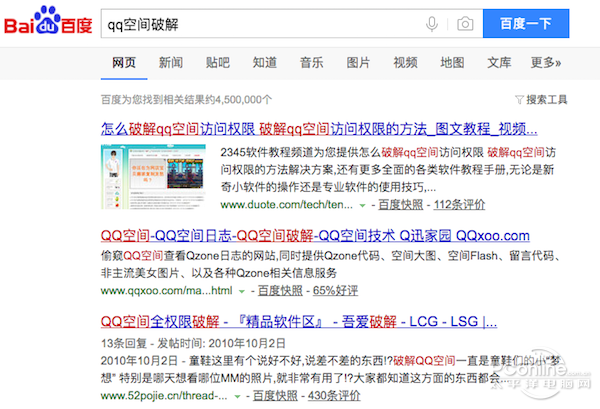Viewport: 600px width, 409px height.
Task: Switch to the 新闻 tab
Action: (x=171, y=63)
